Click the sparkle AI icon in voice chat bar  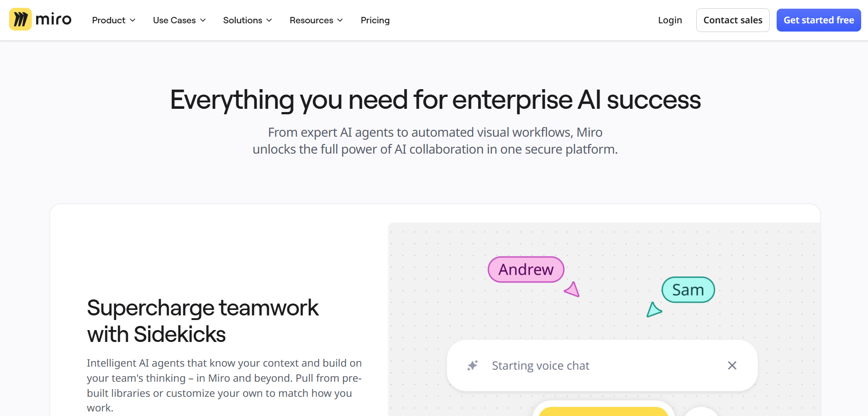coord(472,365)
